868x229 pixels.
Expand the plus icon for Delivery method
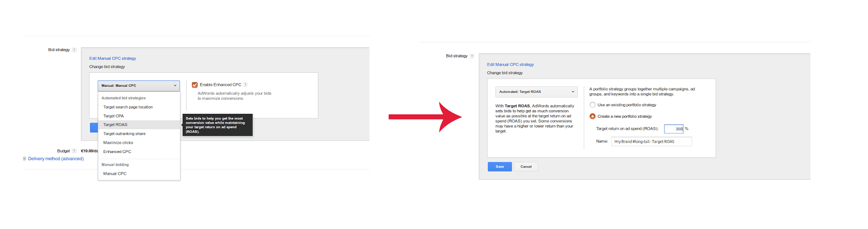click(24, 159)
